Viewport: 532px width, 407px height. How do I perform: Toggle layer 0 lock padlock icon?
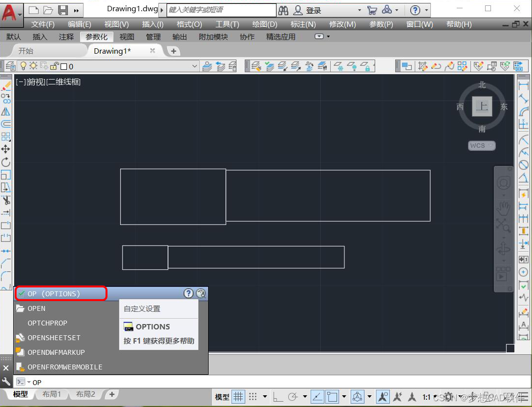[x=54, y=66]
